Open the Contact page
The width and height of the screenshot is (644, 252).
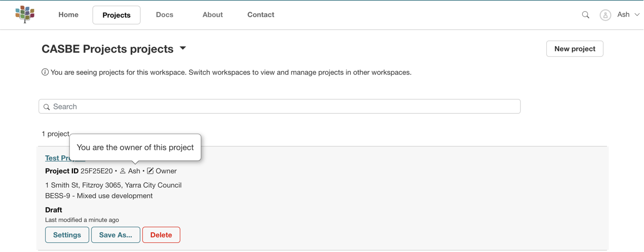click(x=260, y=15)
